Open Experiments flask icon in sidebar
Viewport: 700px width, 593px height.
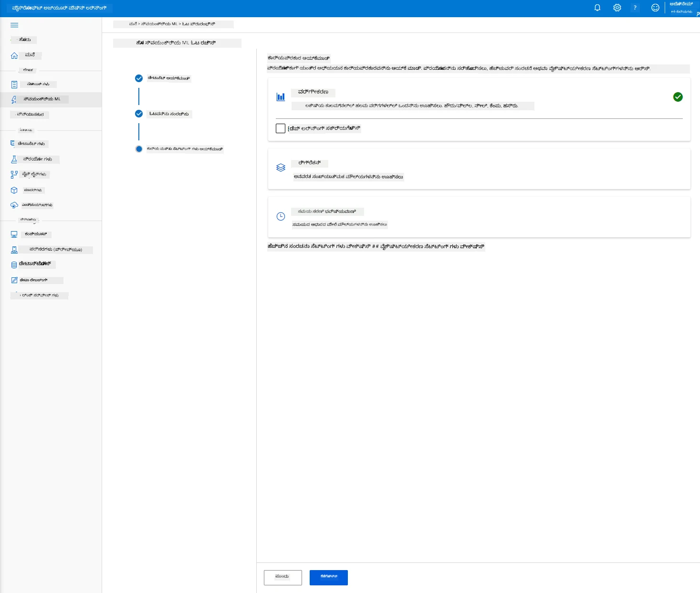(14, 159)
